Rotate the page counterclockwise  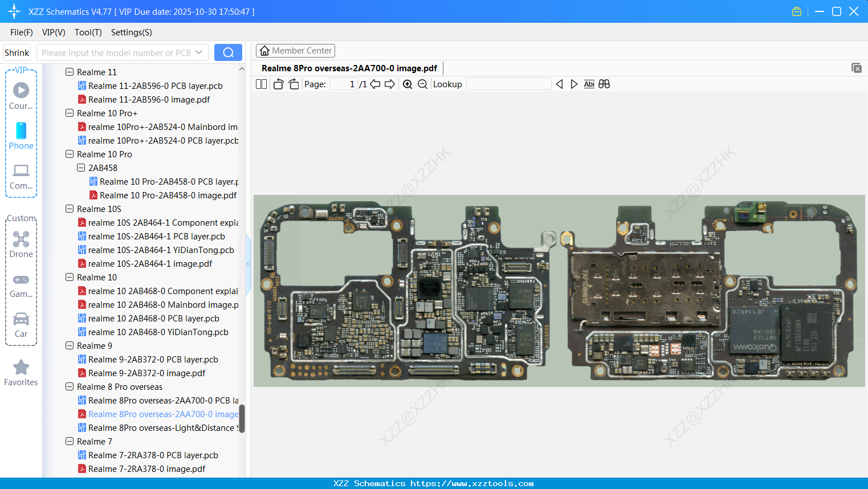[278, 84]
